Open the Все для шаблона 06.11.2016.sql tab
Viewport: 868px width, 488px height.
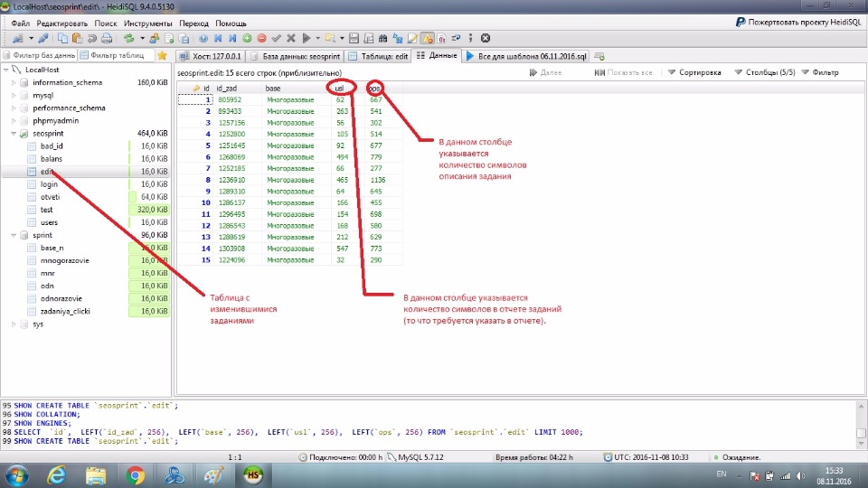(526, 56)
